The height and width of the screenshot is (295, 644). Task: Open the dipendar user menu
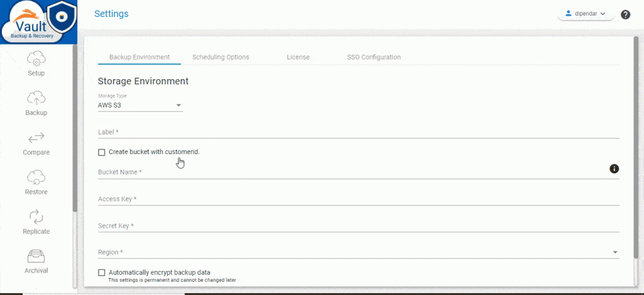pos(586,14)
